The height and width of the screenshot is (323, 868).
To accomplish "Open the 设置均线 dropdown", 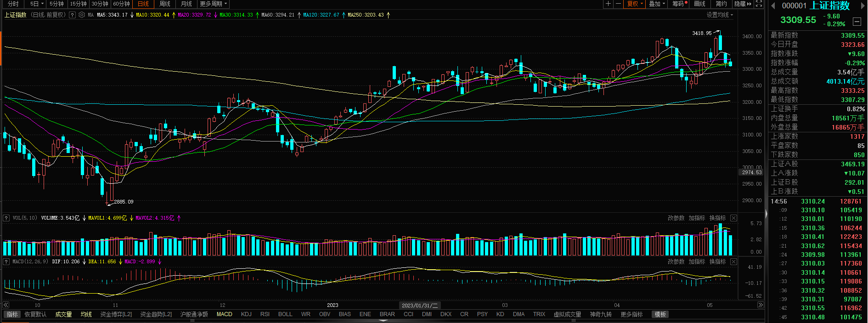I will (x=719, y=15).
